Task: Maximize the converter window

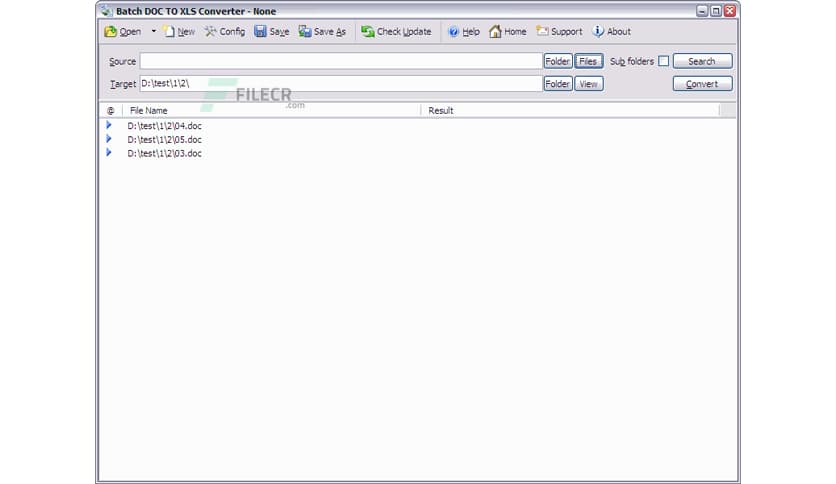Action: point(716,11)
